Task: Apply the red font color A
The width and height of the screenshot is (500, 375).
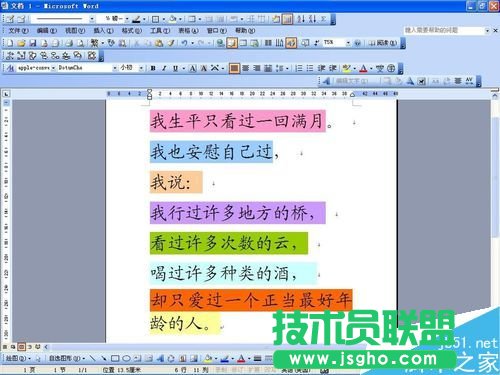Action: coord(364,68)
